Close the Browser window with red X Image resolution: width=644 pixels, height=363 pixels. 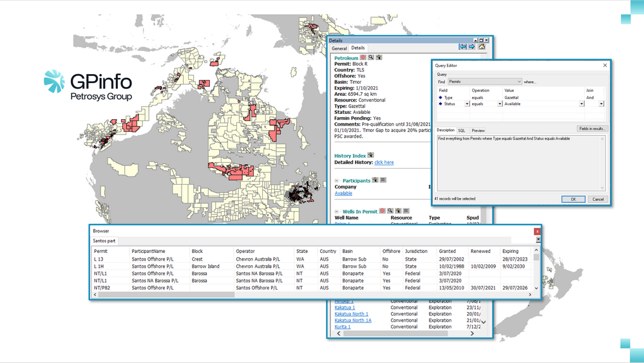coord(537,232)
